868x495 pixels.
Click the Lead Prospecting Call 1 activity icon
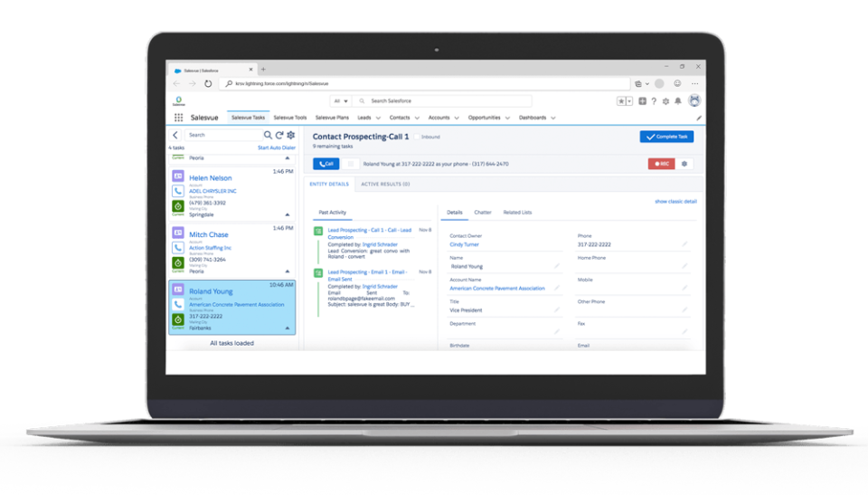point(318,231)
